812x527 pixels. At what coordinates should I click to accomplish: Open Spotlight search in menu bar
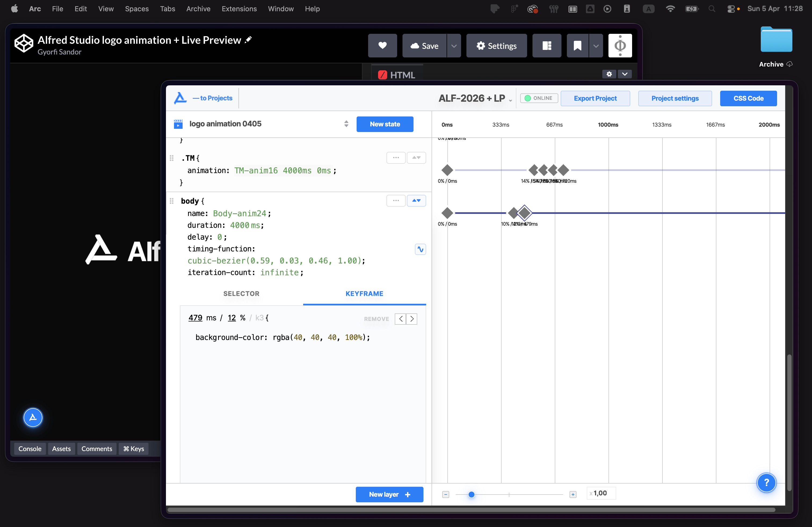pyautogui.click(x=712, y=9)
